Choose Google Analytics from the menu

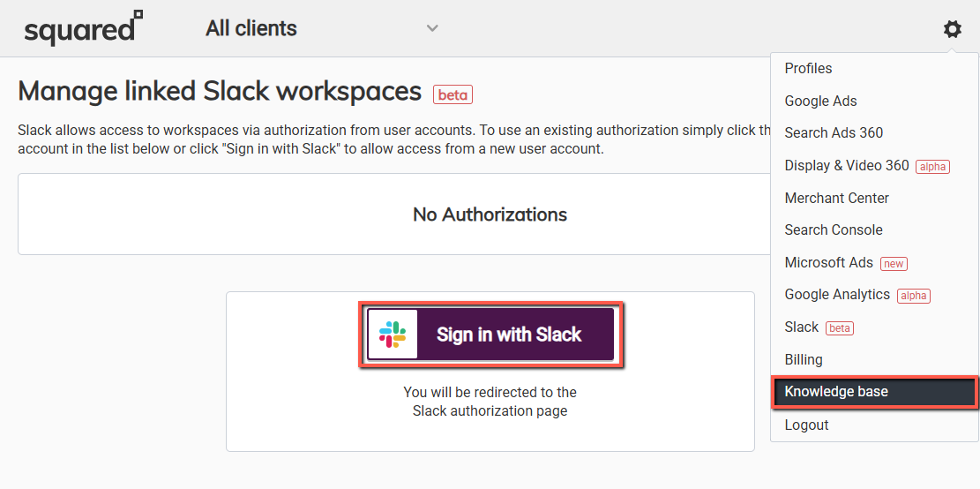837,294
